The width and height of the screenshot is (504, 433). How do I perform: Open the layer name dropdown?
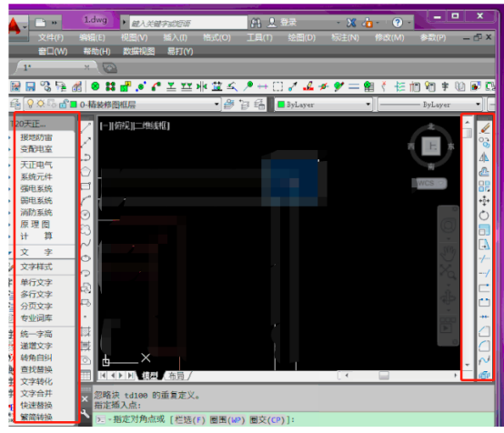click(x=123, y=105)
